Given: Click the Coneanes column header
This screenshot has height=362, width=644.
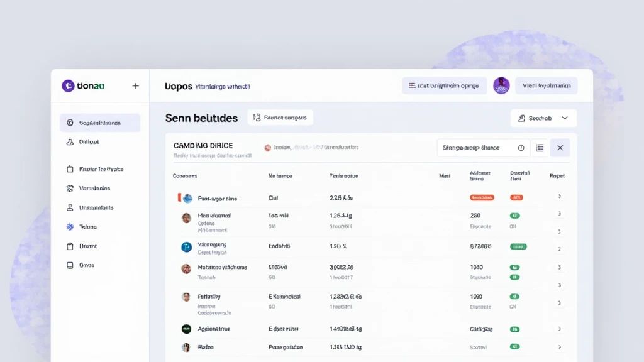Looking at the screenshot, I should click(x=185, y=176).
